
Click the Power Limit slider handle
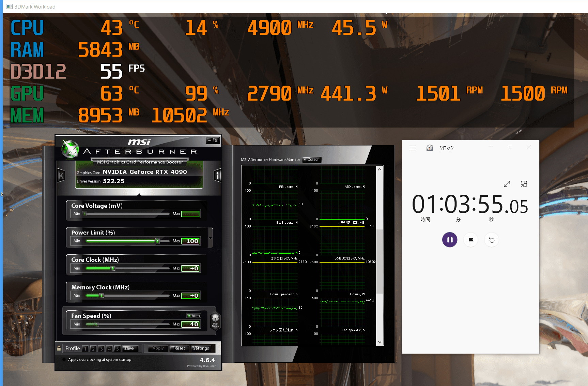click(x=157, y=241)
